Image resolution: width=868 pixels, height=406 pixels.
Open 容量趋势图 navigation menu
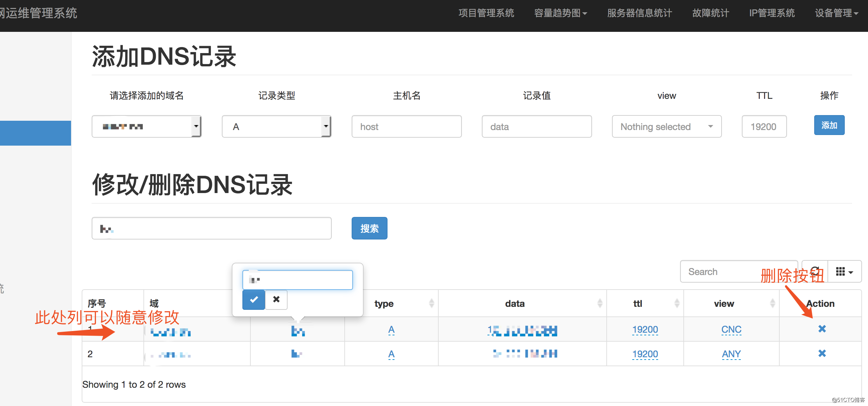(561, 13)
